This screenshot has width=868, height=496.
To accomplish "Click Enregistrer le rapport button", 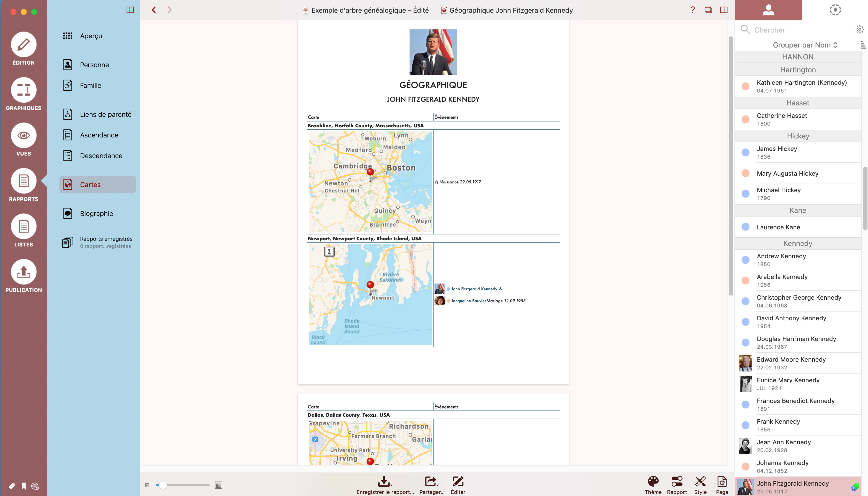I will click(385, 485).
